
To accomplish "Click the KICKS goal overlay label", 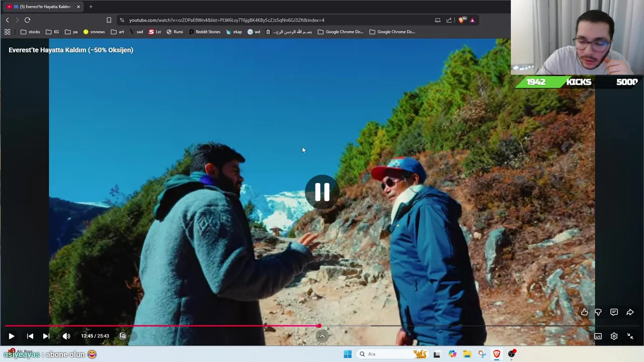I will (x=579, y=82).
